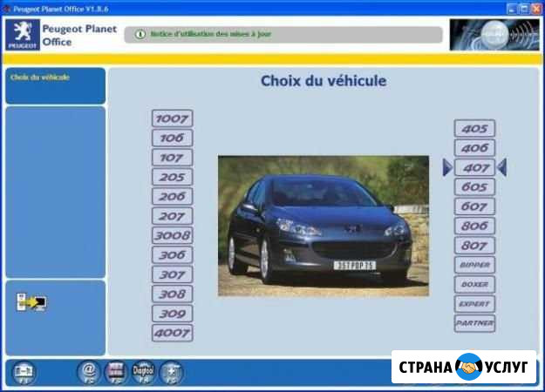The width and height of the screenshot is (545, 392).
Task: Click the 'Peugeot Planet Office' header title
Action: 79,35
